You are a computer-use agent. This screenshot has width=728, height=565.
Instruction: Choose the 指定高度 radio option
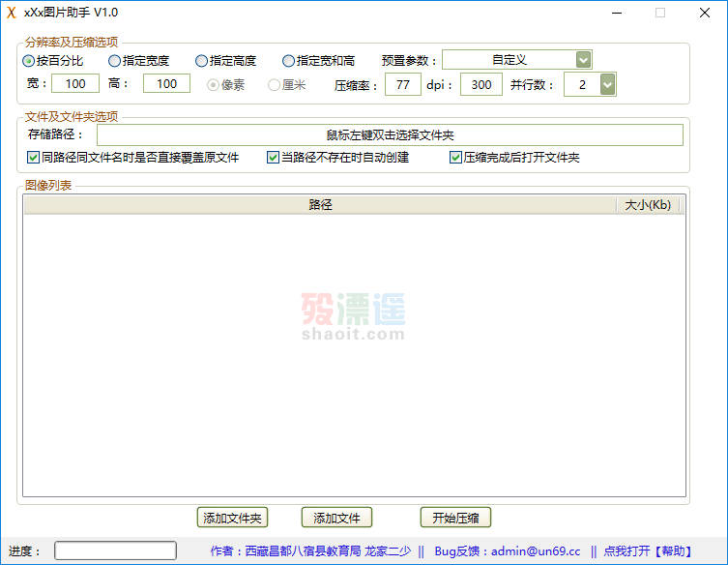225,61
